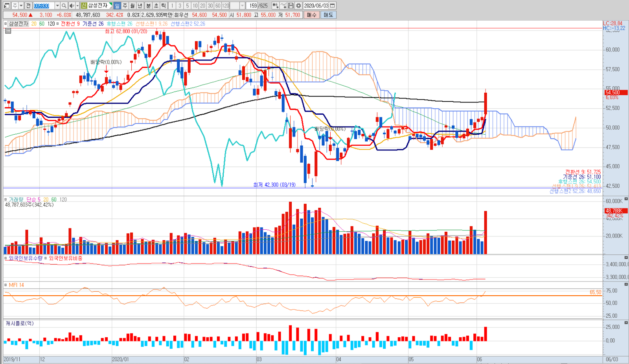Click the green 60 moving-average legend

[x=42, y=24]
